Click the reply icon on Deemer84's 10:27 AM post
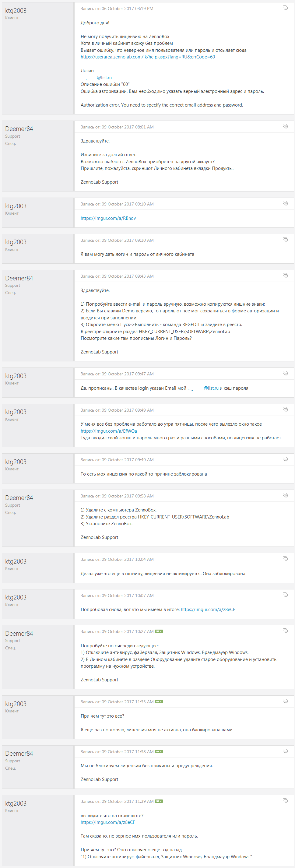Viewport: 295px width, 868px height. pos(285,631)
